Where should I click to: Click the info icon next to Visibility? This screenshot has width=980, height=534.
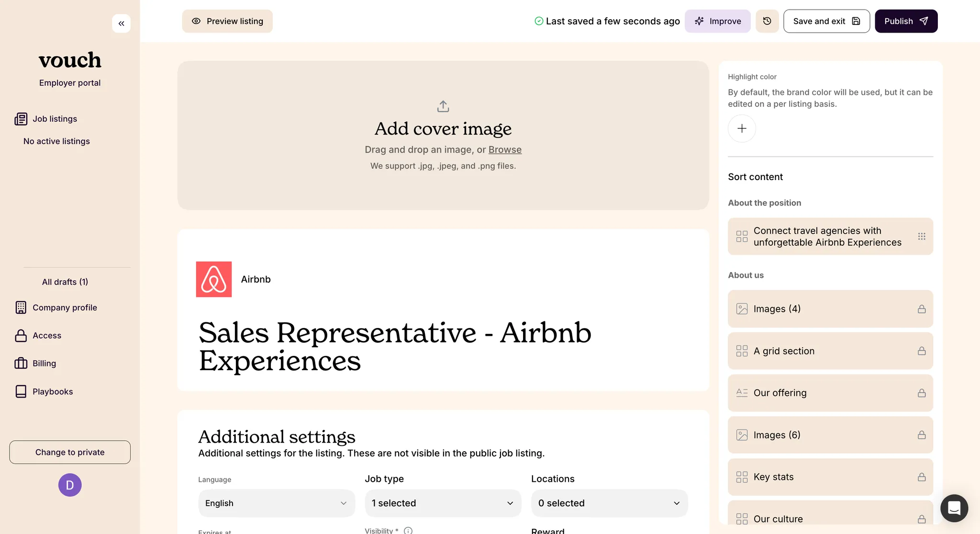tap(408, 531)
